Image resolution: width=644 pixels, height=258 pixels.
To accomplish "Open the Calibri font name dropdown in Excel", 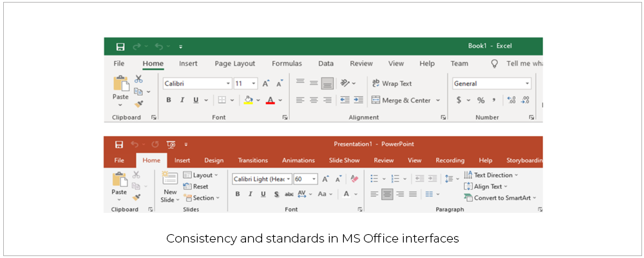I will [x=229, y=84].
